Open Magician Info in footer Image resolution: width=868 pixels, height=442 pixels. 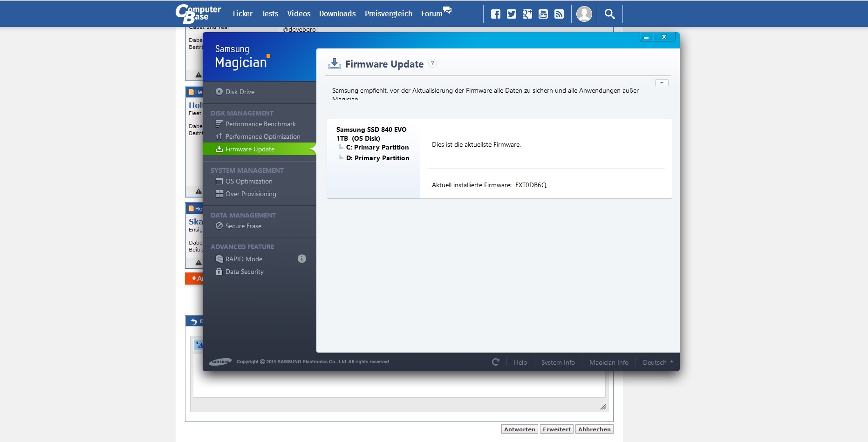click(609, 362)
